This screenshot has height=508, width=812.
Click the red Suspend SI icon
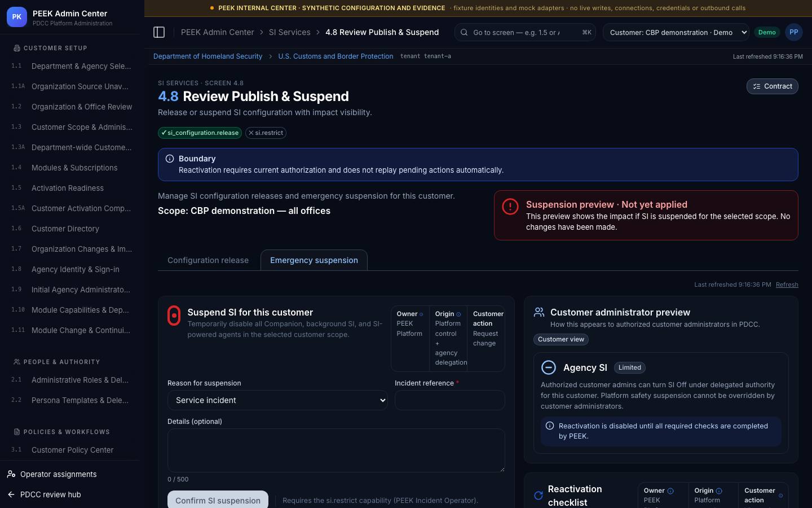[x=174, y=316]
